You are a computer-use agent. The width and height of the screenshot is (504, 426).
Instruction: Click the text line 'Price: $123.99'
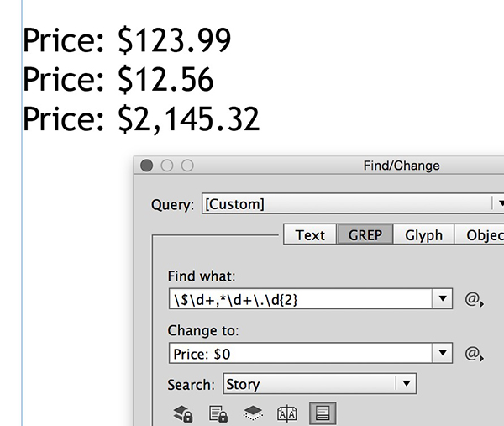pyautogui.click(x=127, y=40)
